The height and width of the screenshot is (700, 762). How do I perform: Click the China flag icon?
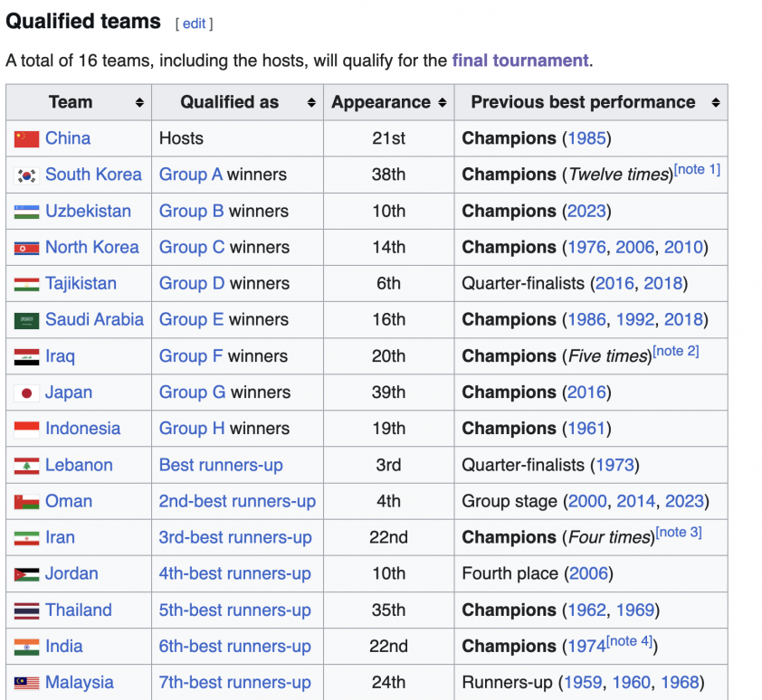click(x=27, y=139)
